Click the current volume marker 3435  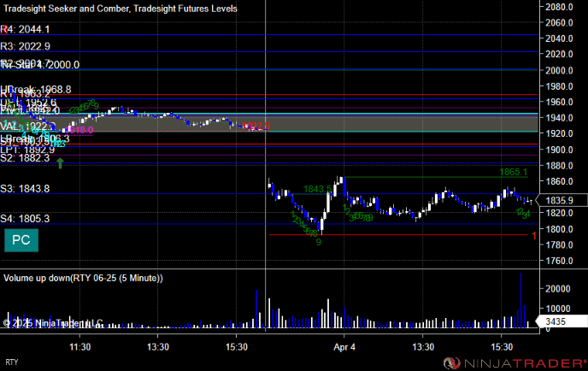561,321
